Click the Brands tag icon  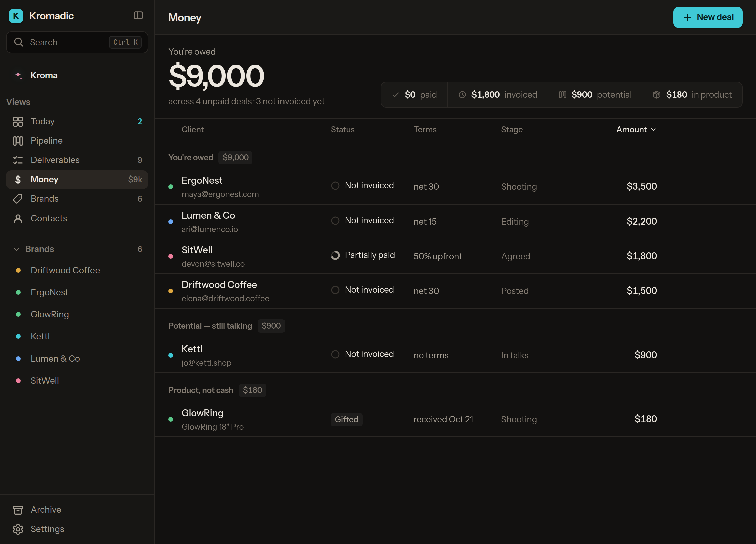coord(18,199)
